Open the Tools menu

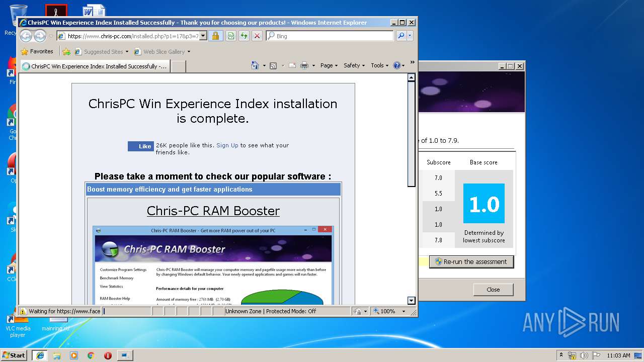380,65
